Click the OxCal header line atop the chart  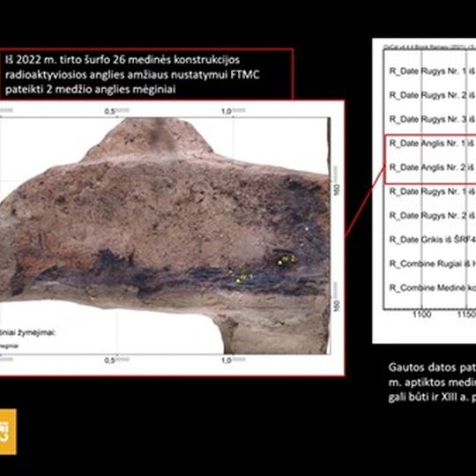point(429,47)
